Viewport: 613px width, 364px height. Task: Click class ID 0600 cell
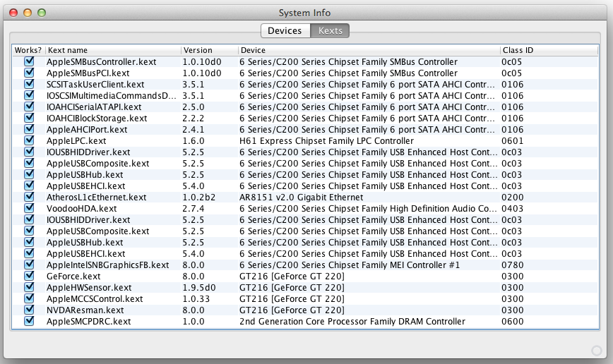point(512,322)
